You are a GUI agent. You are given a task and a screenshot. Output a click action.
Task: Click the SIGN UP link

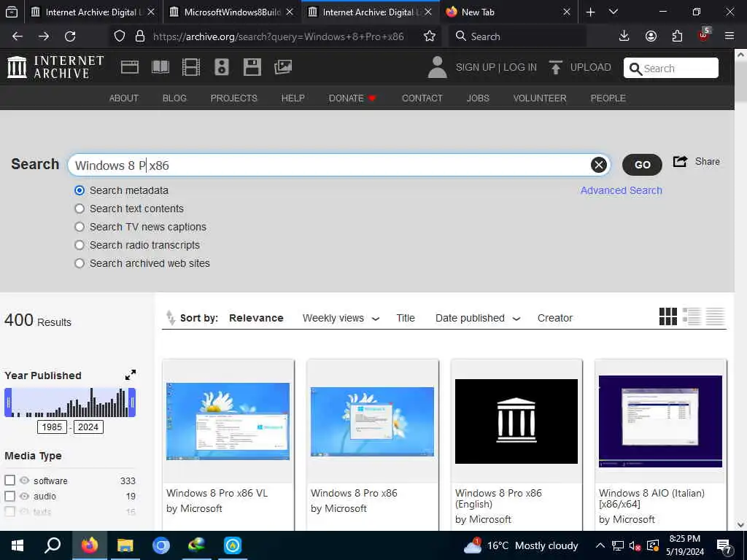(x=476, y=67)
